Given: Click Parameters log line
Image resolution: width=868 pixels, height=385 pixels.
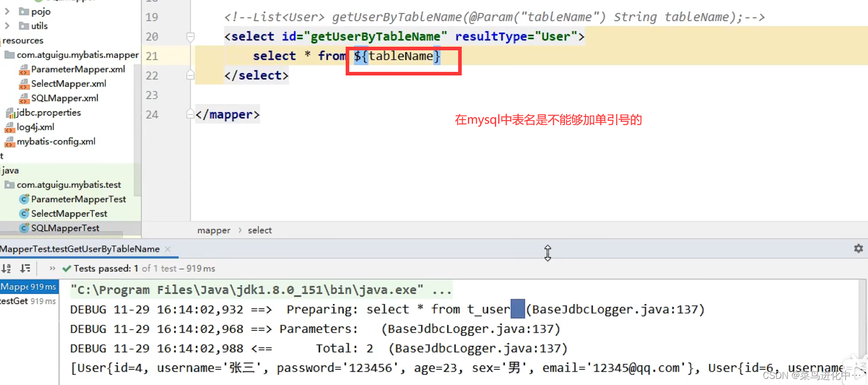Looking at the screenshot, I should pos(315,329).
